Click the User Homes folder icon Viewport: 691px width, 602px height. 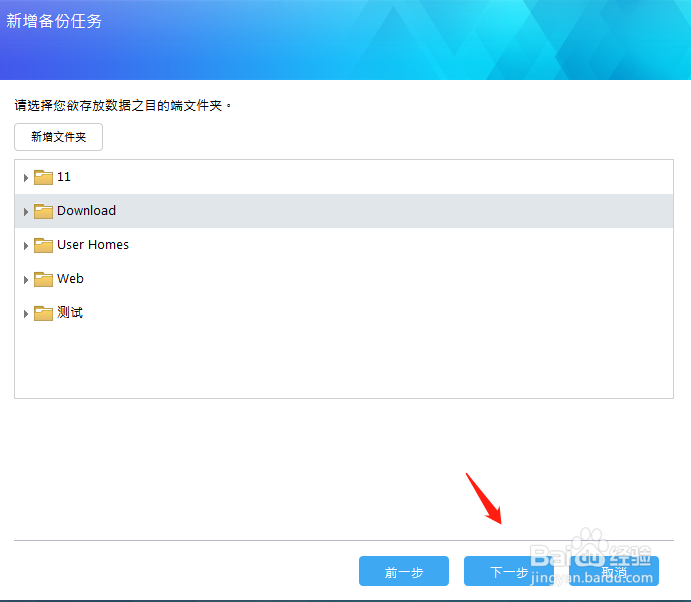tap(43, 245)
